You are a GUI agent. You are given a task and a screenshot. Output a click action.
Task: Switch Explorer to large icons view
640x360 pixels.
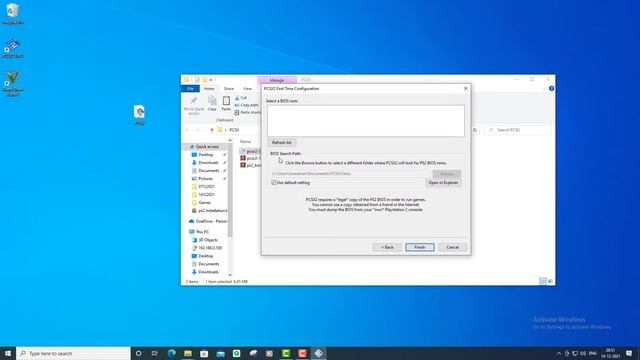click(550, 281)
